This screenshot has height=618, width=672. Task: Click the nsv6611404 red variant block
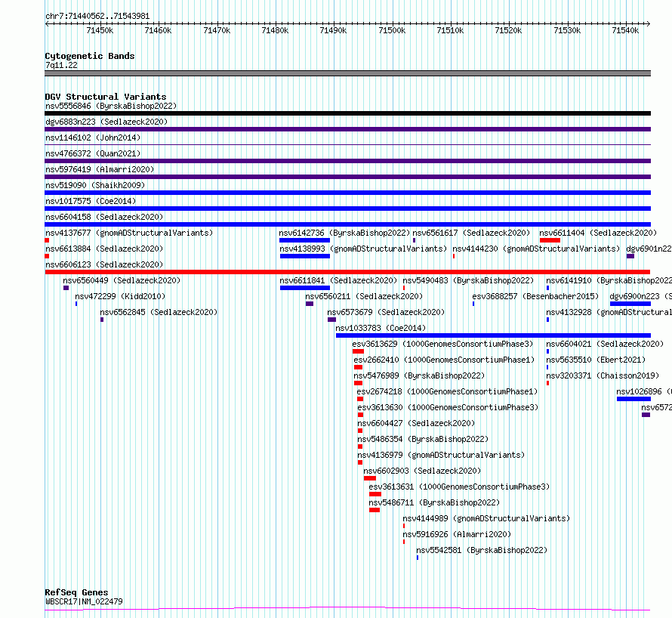click(x=550, y=240)
